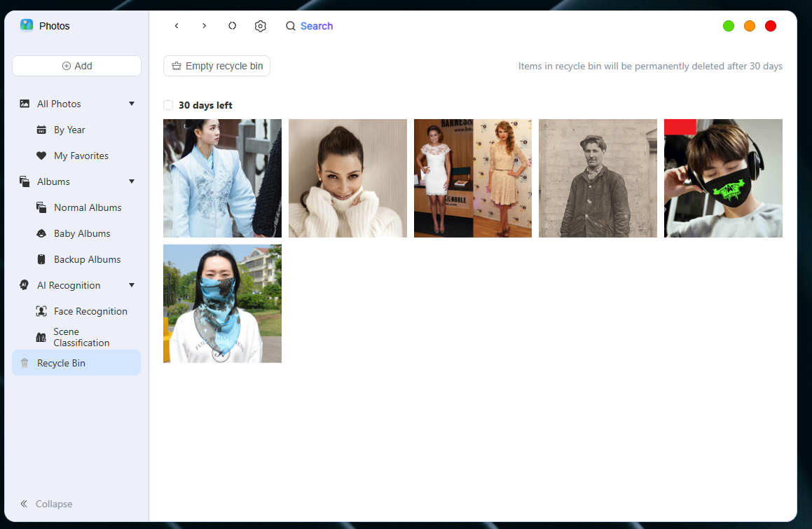Click the By Year calendar icon
Screen dimensions: 812x529
click(41, 130)
